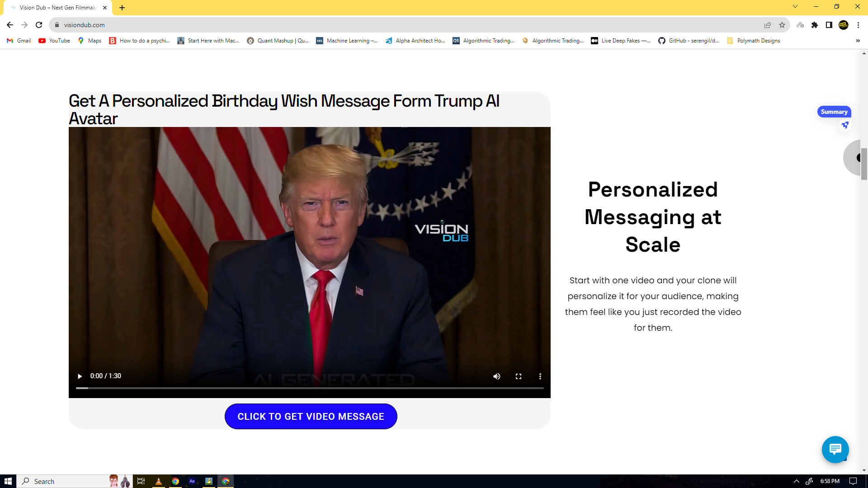Image resolution: width=868 pixels, height=488 pixels.
Task: Open Windows Start menu
Action: coord(8,481)
